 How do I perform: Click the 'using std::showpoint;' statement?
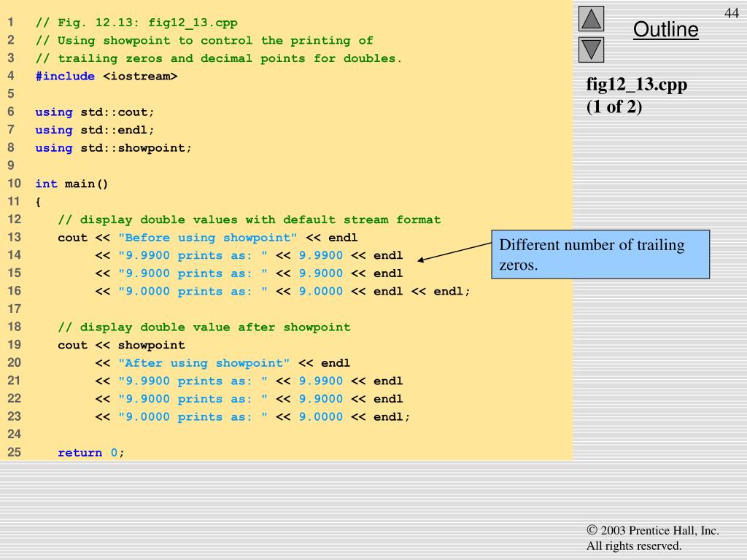pos(114,148)
